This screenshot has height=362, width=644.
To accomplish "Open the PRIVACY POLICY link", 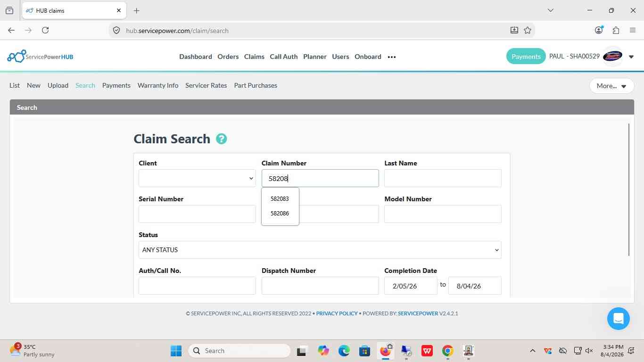I will point(337,313).
